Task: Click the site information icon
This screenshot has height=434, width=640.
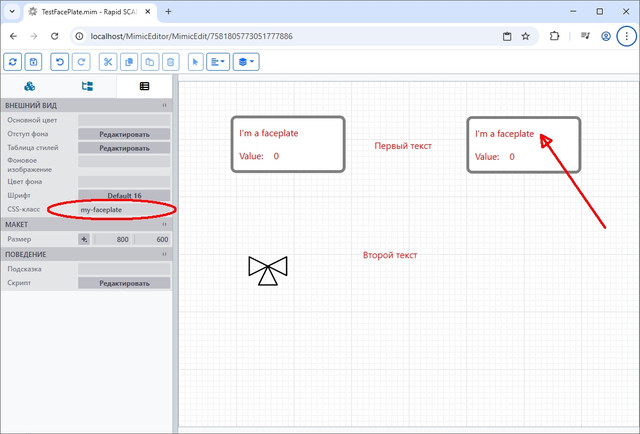Action: (x=80, y=36)
